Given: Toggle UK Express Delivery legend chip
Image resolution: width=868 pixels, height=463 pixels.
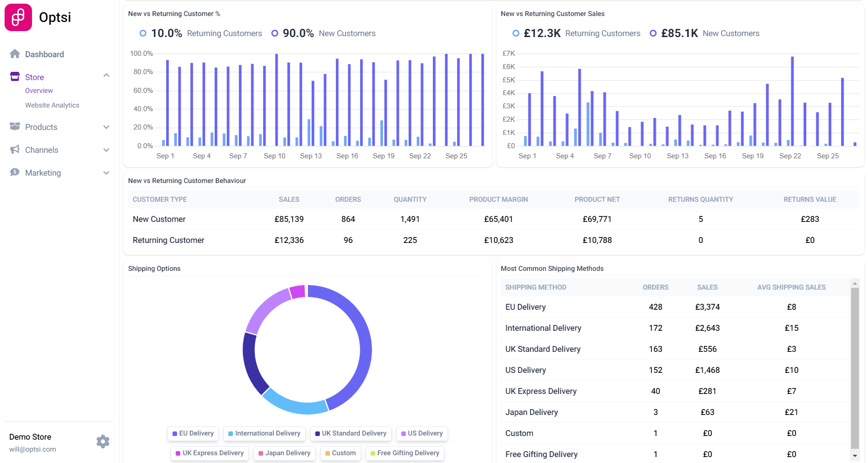Looking at the screenshot, I should tap(210, 453).
